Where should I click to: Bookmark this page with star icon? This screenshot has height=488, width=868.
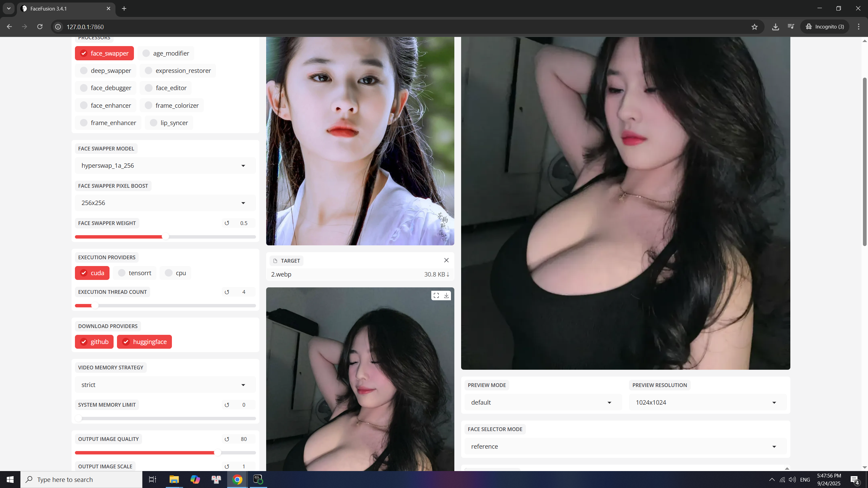tap(754, 27)
